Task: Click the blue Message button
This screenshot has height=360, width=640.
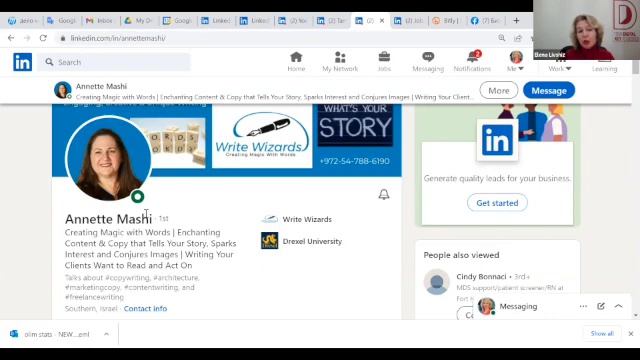Action: coord(549,90)
